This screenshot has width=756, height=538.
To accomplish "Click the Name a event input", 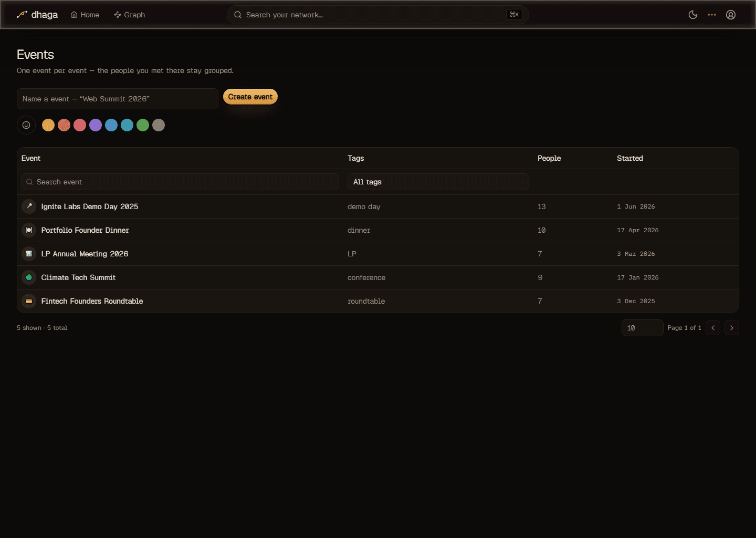I will point(118,99).
